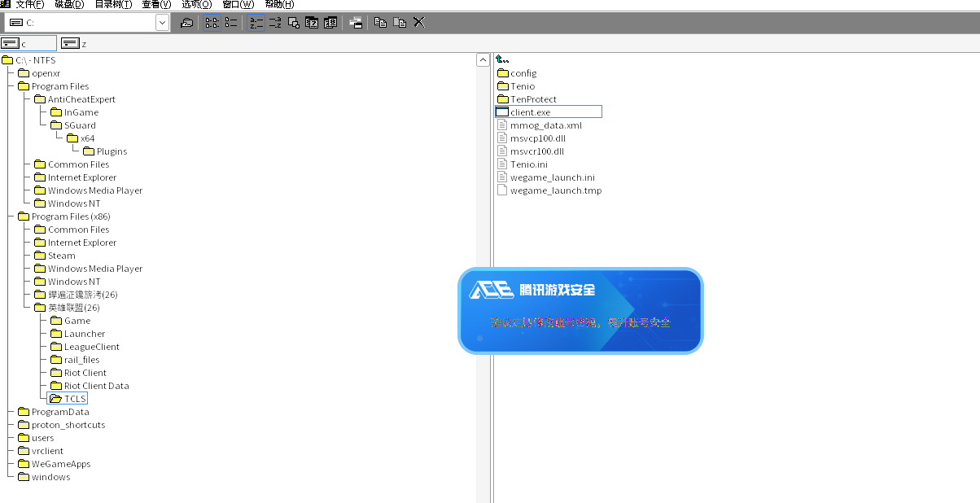Select Tenio.ini file

pos(523,164)
